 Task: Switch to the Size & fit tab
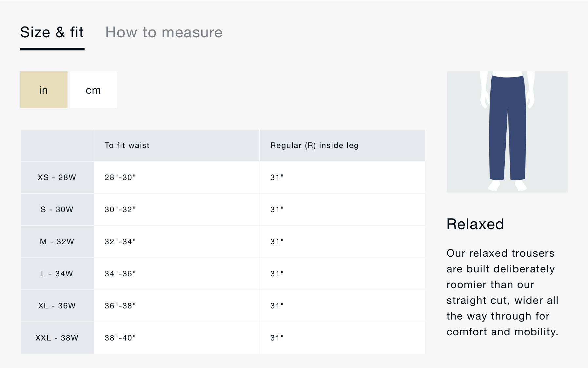click(52, 33)
